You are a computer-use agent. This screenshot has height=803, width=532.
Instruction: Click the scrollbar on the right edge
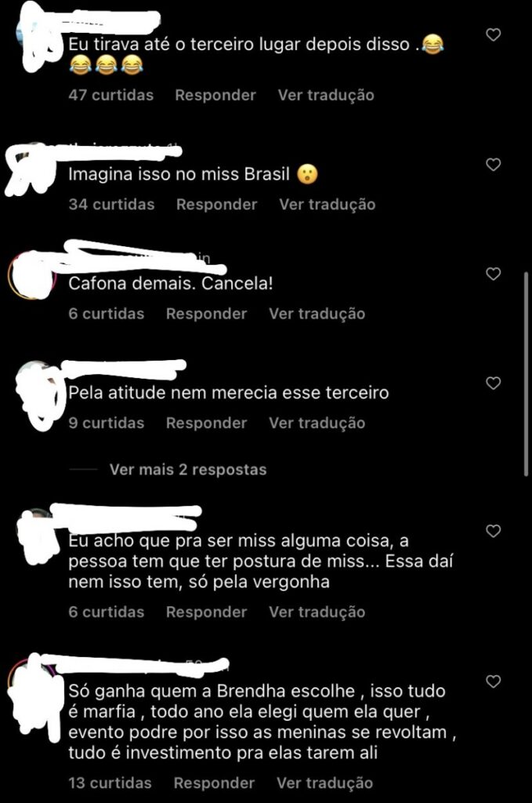click(527, 374)
